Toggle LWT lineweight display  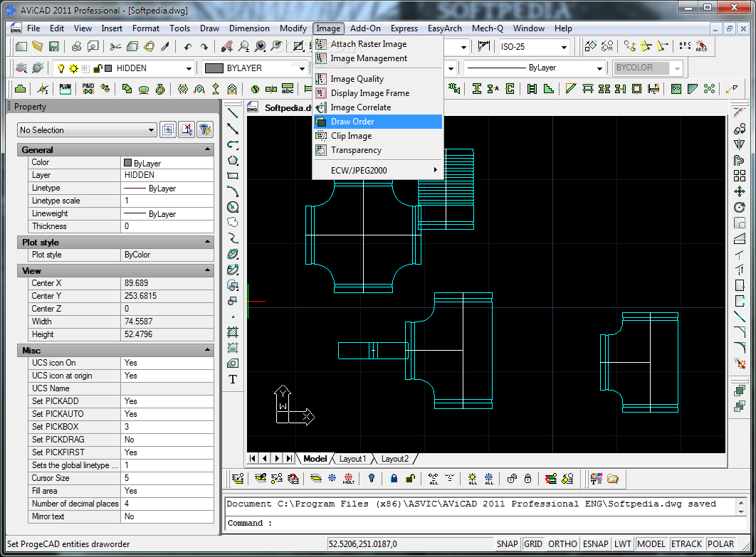tap(622, 544)
